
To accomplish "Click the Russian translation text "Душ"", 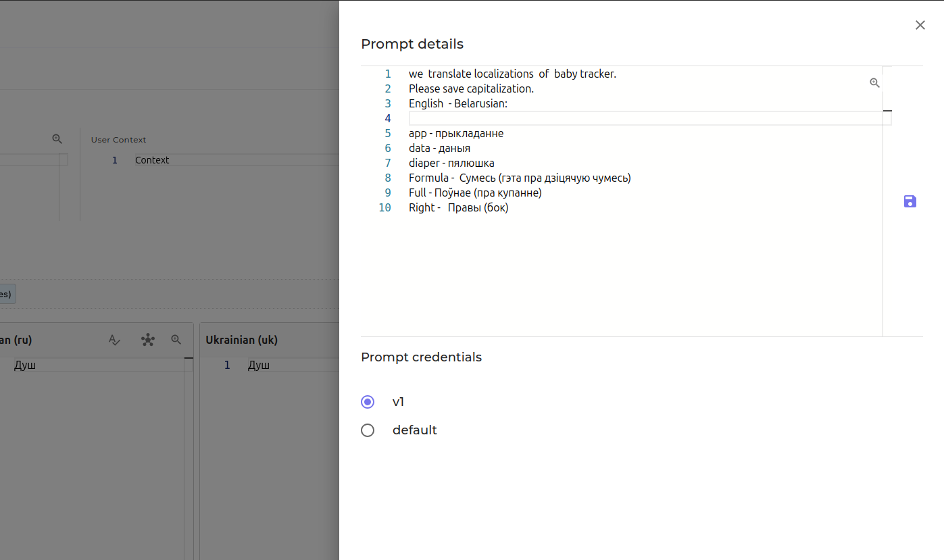I will point(25,365).
